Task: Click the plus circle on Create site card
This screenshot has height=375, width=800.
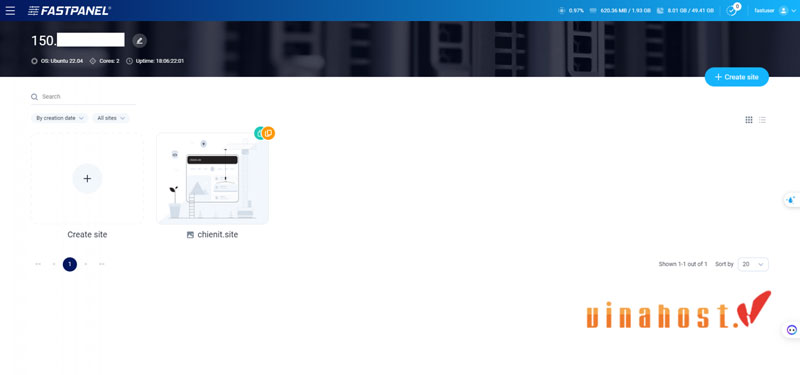Action: pyautogui.click(x=87, y=179)
